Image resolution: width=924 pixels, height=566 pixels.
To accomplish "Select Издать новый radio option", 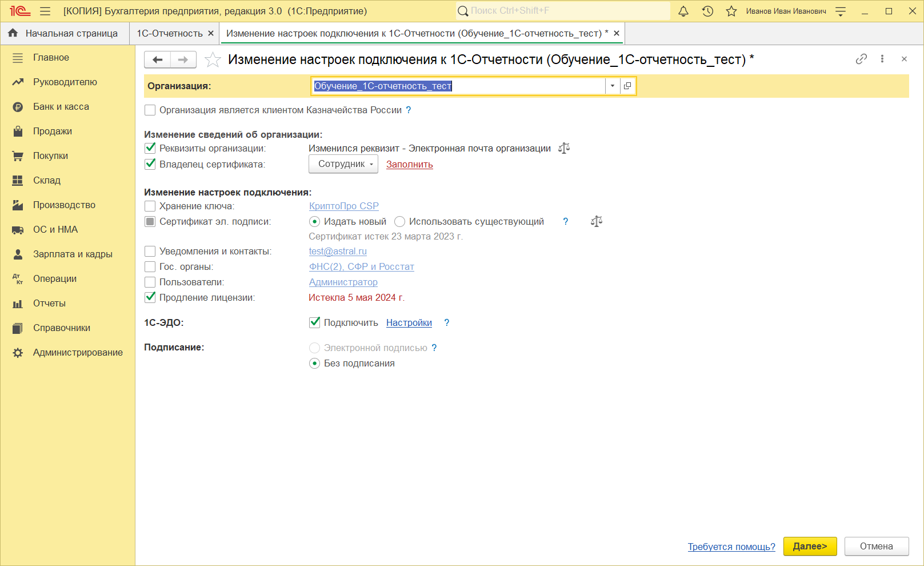I will click(314, 221).
